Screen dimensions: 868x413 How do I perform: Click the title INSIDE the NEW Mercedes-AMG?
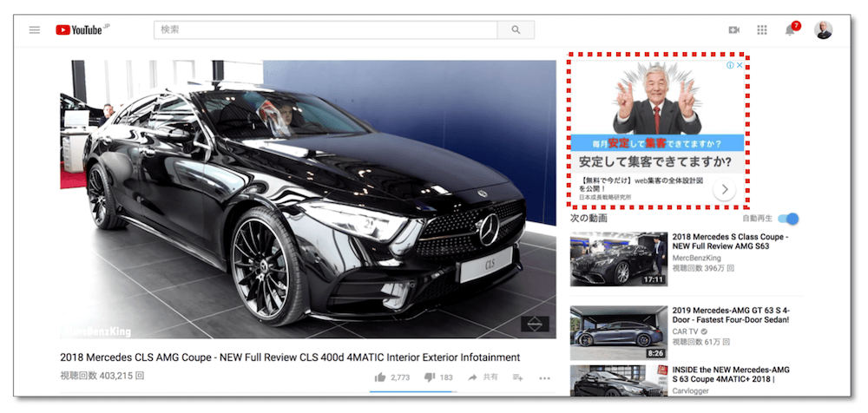[731, 375]
